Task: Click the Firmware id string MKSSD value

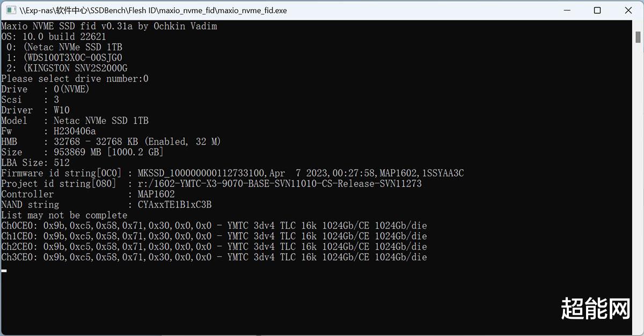Action: click(301, 173)
